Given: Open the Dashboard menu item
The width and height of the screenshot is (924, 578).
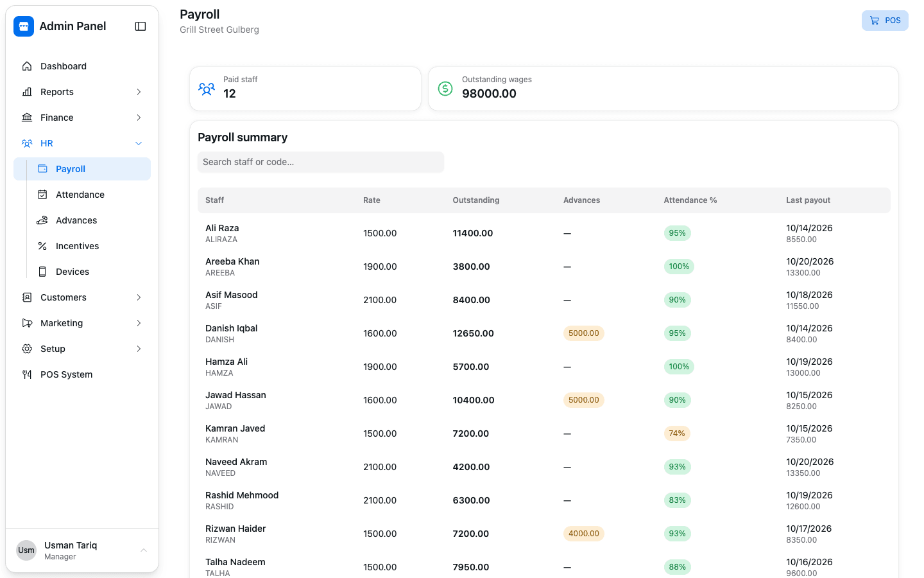Looking at the screenshot, I should [x=82, y=66].
